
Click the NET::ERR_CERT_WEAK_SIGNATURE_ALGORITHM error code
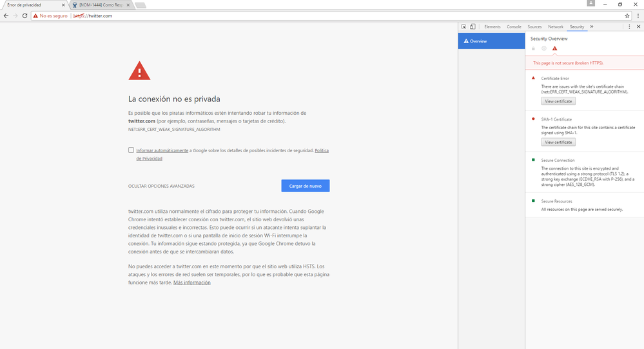[174, 130]
